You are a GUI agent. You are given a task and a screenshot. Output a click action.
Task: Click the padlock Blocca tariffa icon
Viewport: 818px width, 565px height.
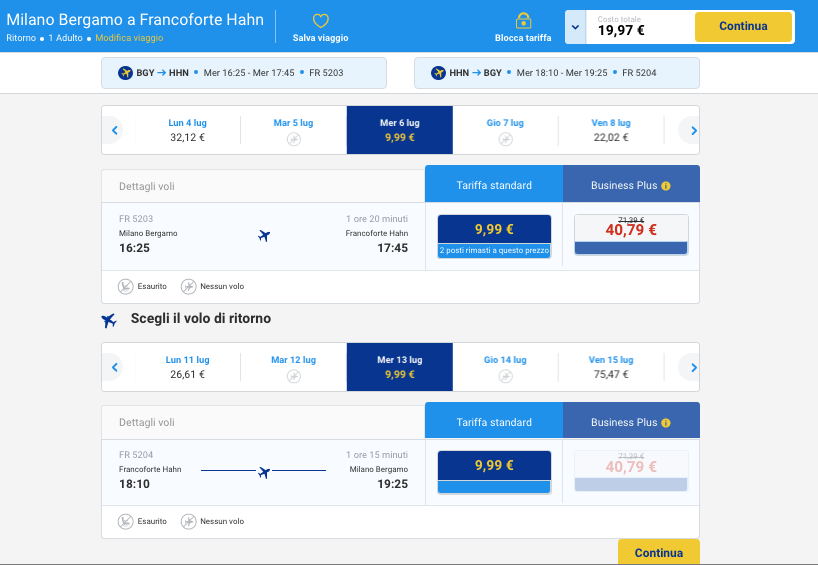(523, 21)
